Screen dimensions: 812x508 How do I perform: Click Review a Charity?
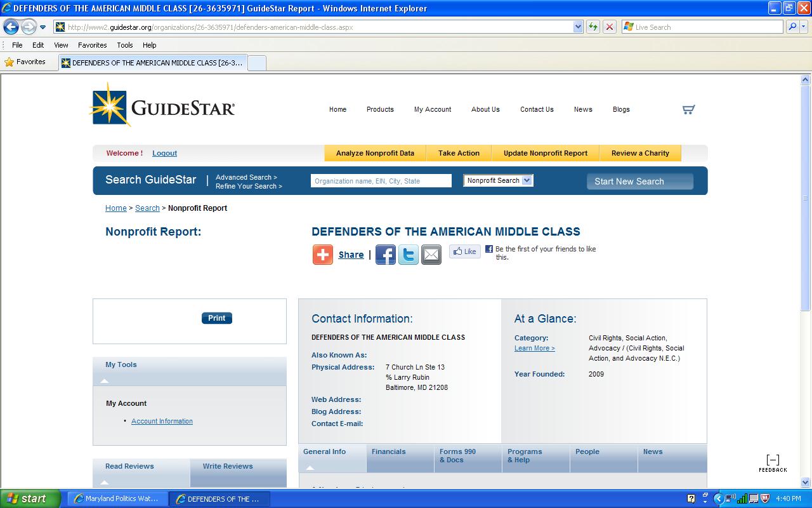(x=640, y=153)
